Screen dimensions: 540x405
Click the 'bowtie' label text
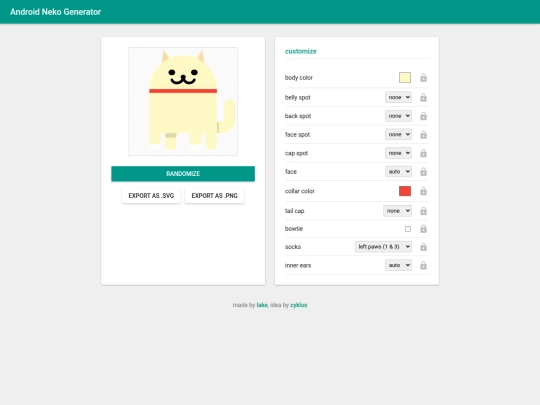pyautogui.click(x=294, y=229)
